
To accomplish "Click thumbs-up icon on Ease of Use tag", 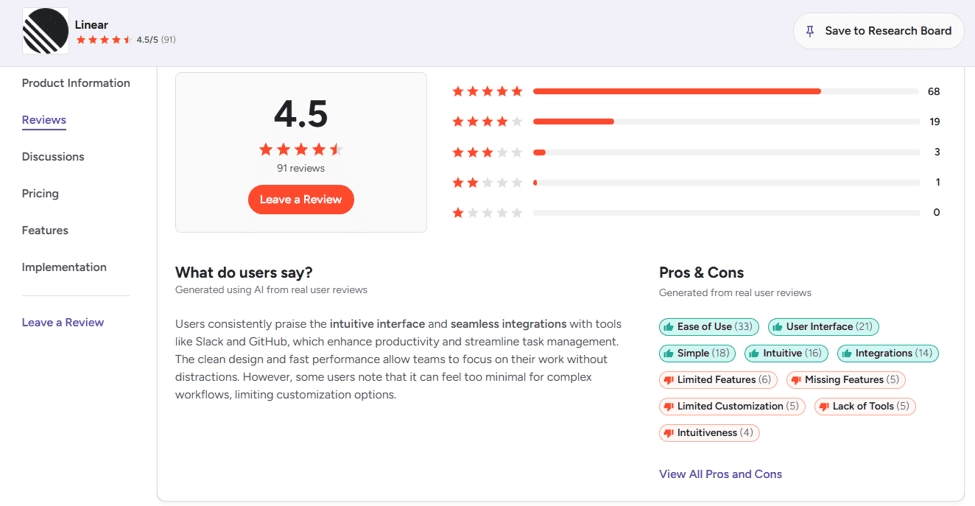I will (668, 327).
